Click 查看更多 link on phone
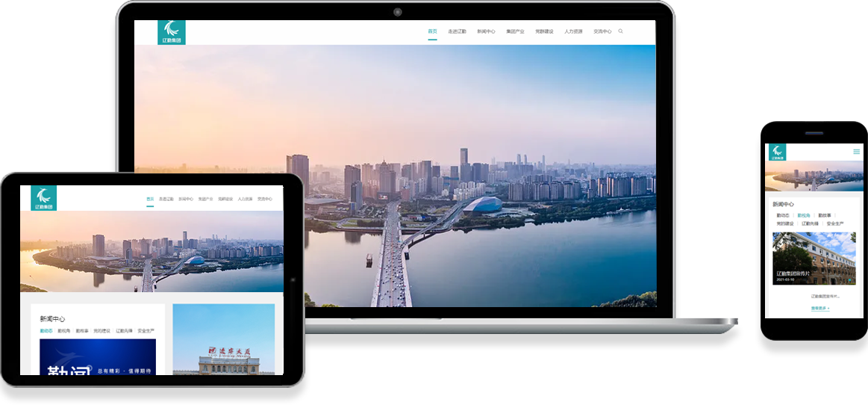This screenshot has width=868, height=405. [x=820, y=308]
